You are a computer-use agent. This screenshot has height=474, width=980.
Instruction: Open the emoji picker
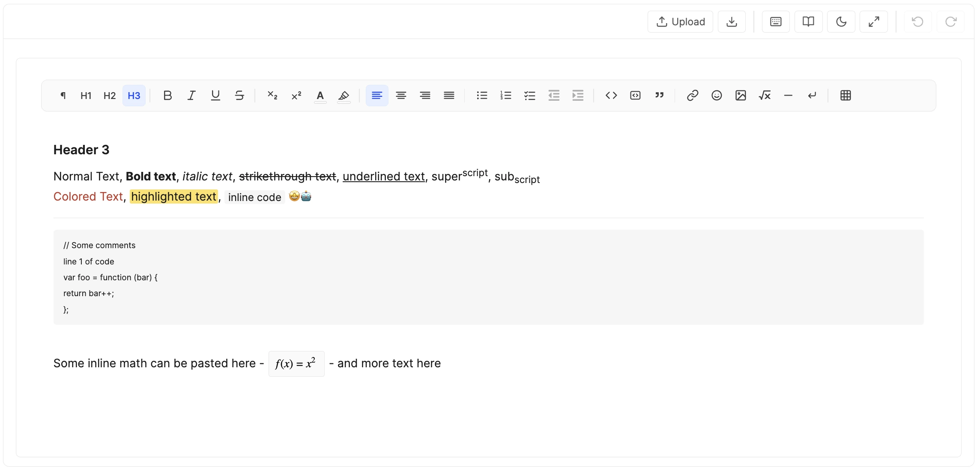(717, 95)
